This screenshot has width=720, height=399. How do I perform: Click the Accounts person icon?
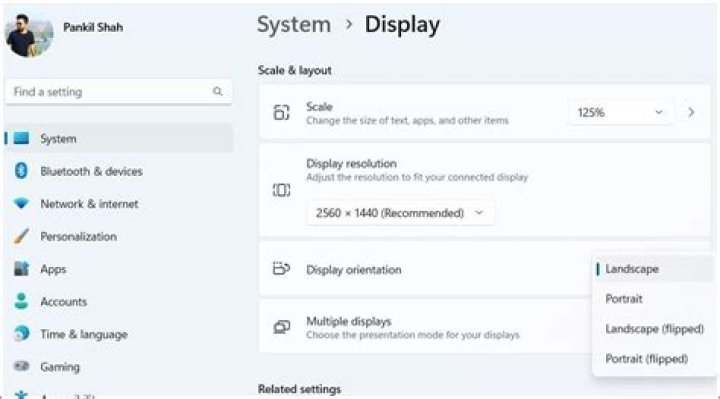[21, 301]
